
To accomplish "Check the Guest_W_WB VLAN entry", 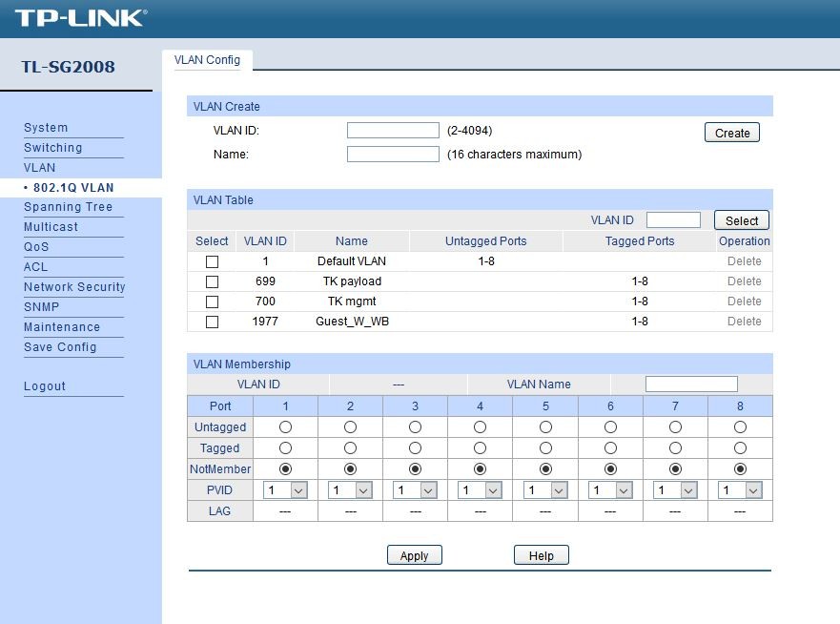I will point(212,322).
